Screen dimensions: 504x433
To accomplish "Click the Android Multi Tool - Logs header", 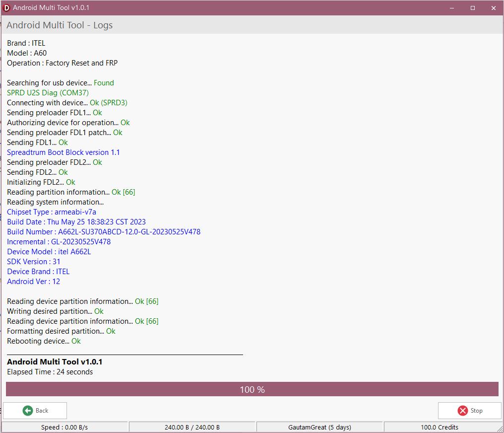I will [60, 25].
